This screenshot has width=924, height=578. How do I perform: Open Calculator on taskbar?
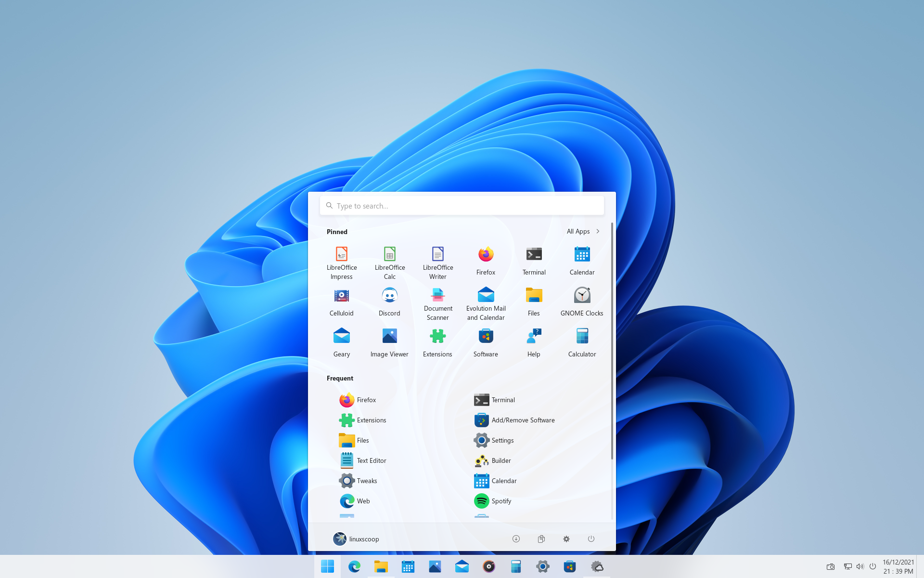point(516,566)
